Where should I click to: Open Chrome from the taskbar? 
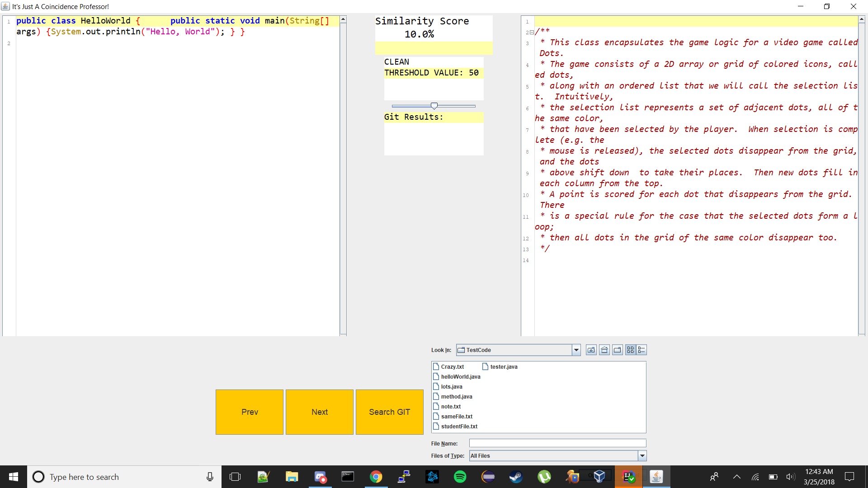pos(376,477)
